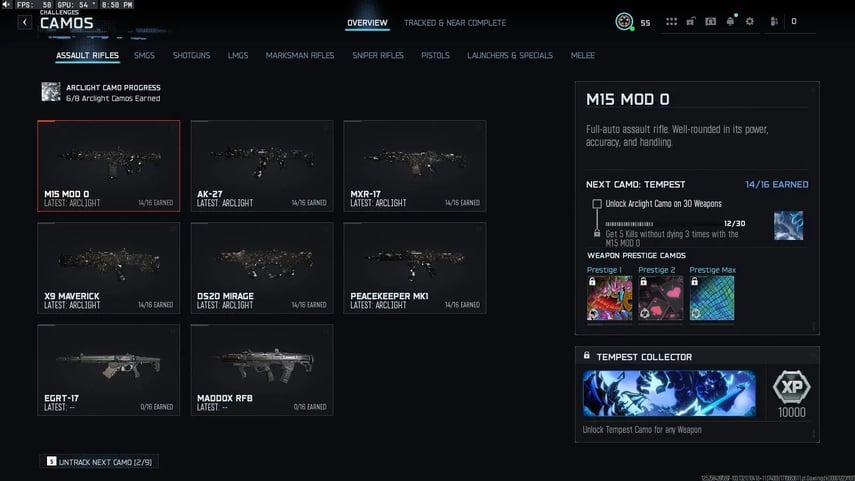Open the grid menu icon in top bar

click(671, 21)
